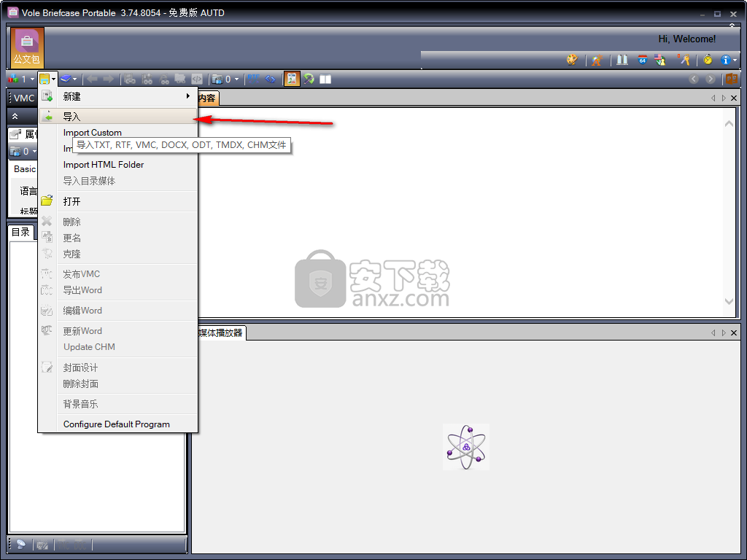Click 媒体播放器 pane tab scroll left arrow
The width and height of the screenshot is (747, 560).
pos(713,332)
